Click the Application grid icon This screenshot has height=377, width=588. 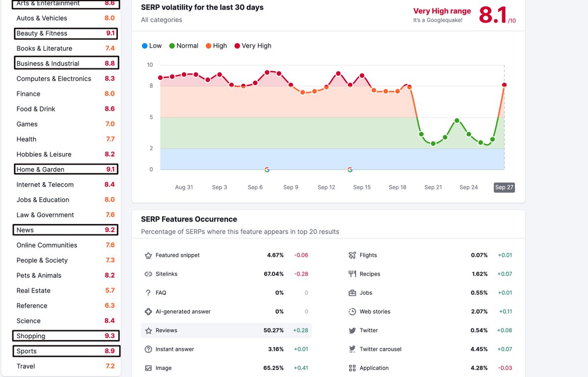(x=352, y=368)
